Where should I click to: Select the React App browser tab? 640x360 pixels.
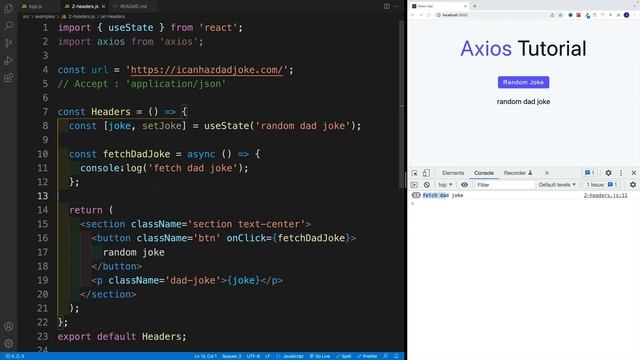(439, 6)
